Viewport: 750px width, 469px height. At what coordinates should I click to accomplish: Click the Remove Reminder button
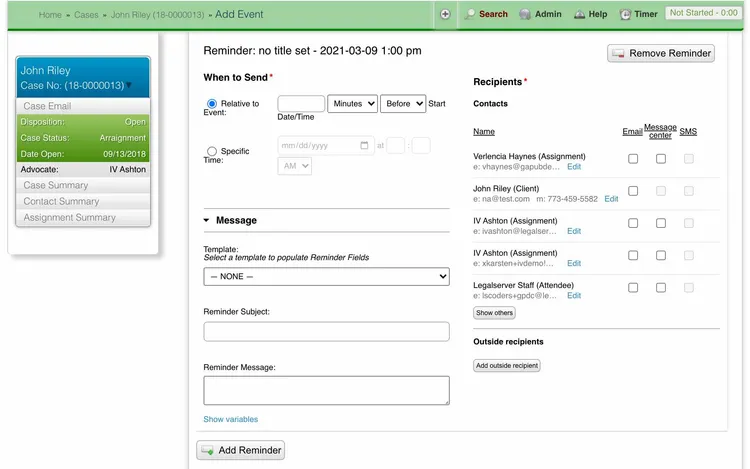pos(661,53)
